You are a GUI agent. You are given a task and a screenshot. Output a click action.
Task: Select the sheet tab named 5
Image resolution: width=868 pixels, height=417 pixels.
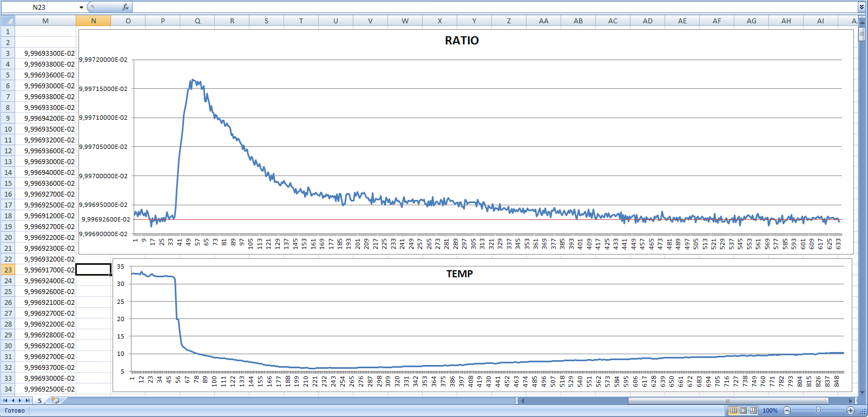(40, 401)
